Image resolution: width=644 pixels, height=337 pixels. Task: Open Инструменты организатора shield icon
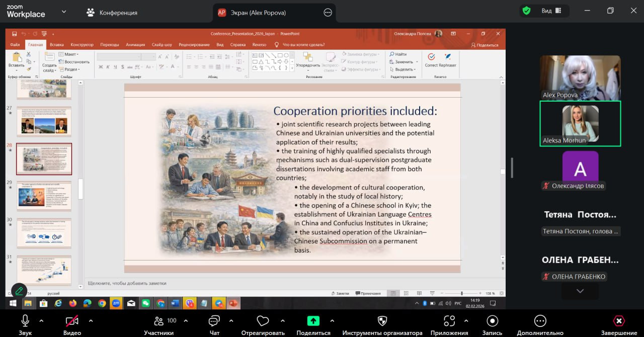tap(382, 321)
